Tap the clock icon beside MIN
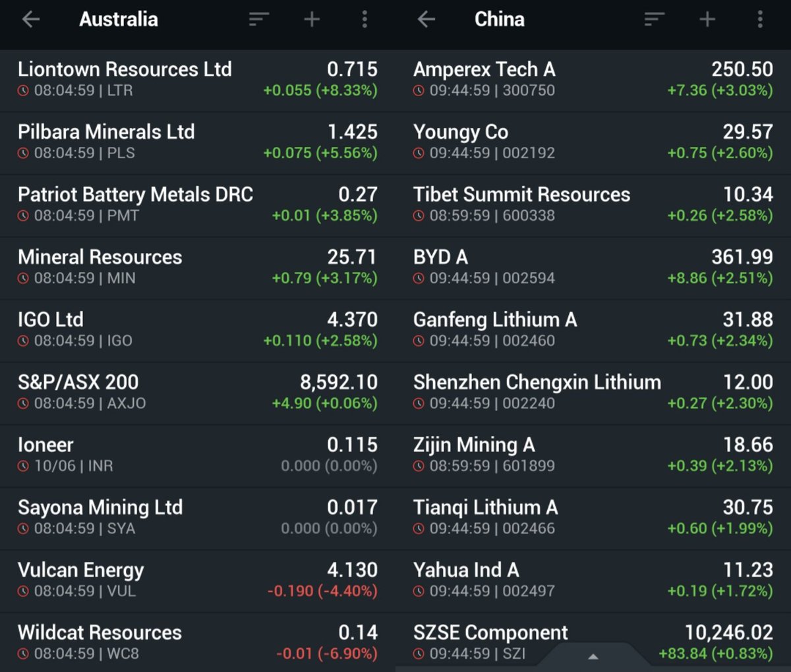Viewport: 791px width, 672px height. tap(24, 279)
